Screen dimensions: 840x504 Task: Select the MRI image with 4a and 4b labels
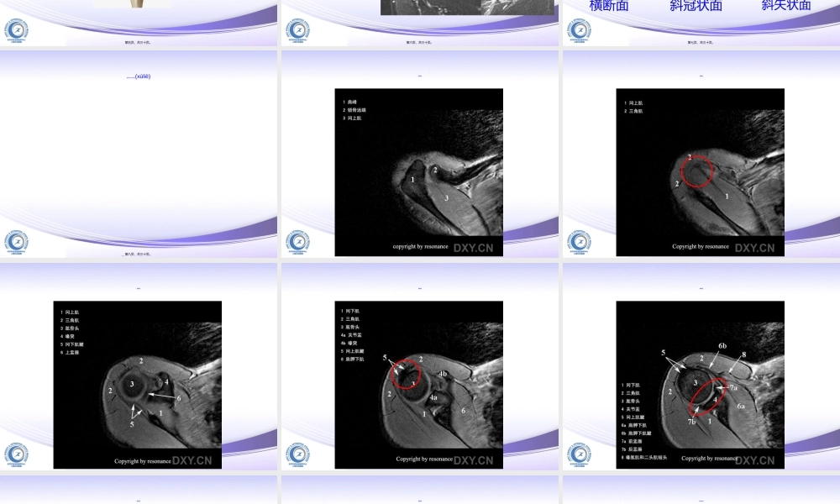tap(419, 384)
